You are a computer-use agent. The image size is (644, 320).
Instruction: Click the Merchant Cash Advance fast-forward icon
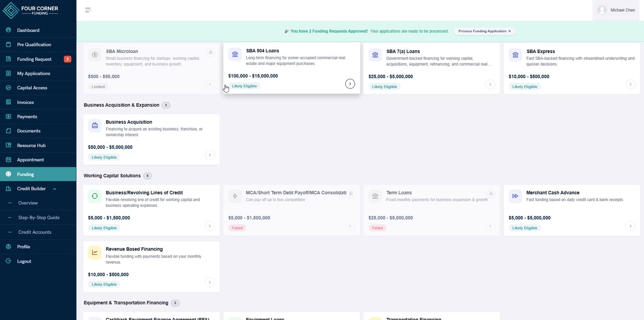[x=515, y=196]
